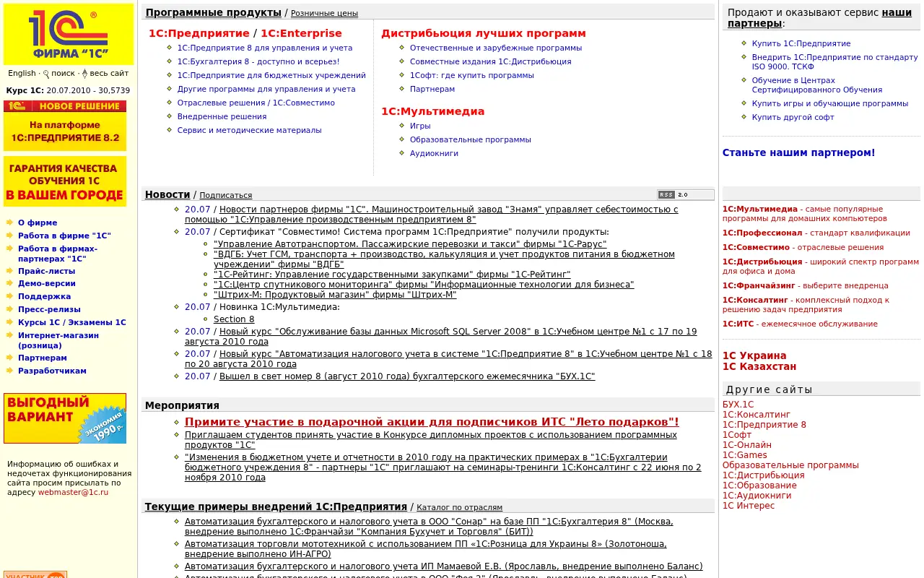Open Игры under 1С:Мультимедиа
The image size is (924, 578).
pos(420,126)
